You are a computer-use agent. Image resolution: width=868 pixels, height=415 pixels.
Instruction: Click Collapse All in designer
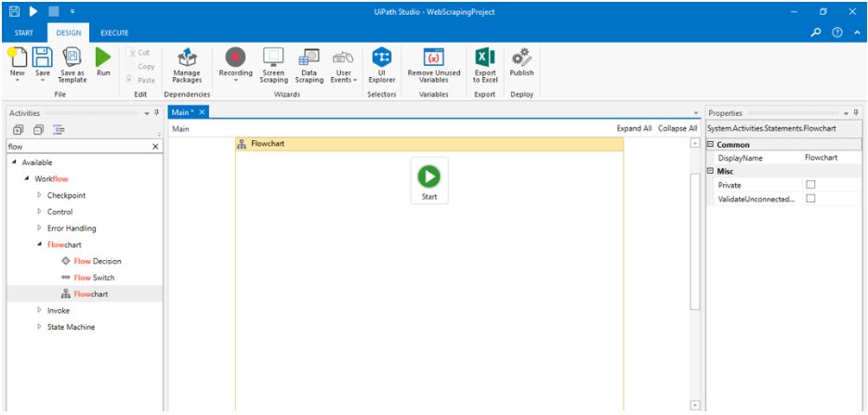(x=677, y=128)
